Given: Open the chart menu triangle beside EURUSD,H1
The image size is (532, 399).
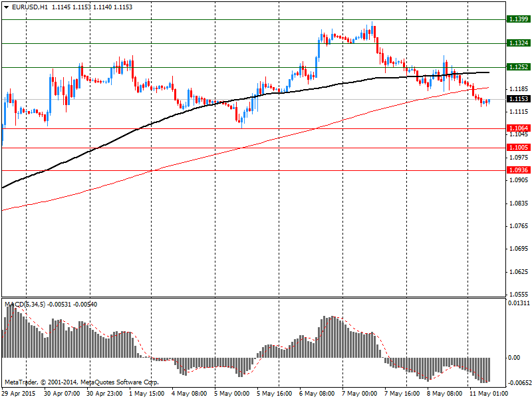Looking at the screenshot, I should pyautogui.click(x=7, y=7).
